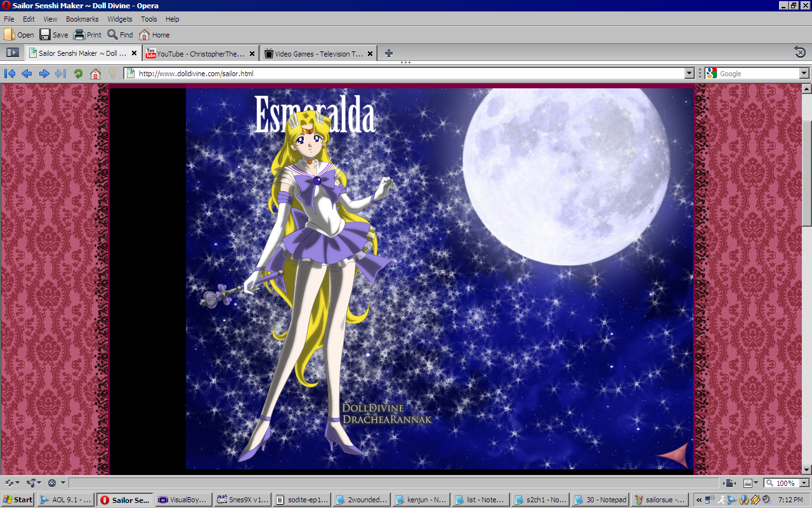Open the closed tabs trash icon
812x508 pixels.
(x=800, y=53)
